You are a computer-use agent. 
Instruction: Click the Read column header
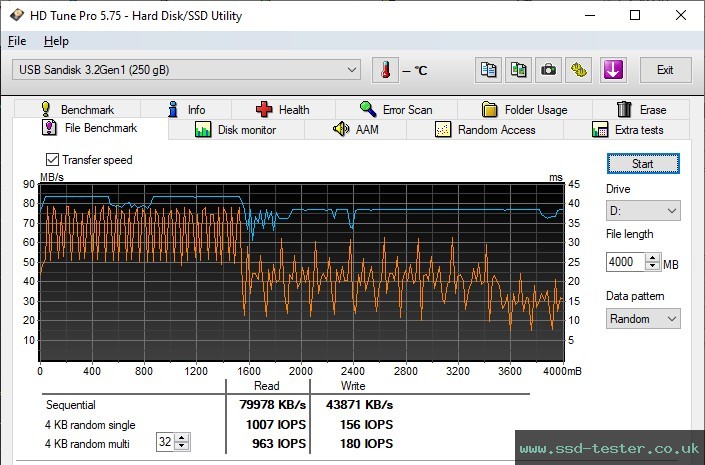coord(267,386)
